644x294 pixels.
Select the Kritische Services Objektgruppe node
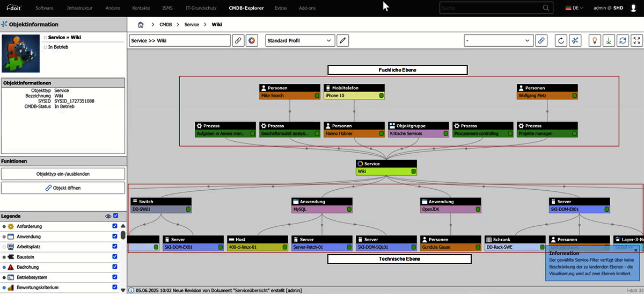click(419, 129)
